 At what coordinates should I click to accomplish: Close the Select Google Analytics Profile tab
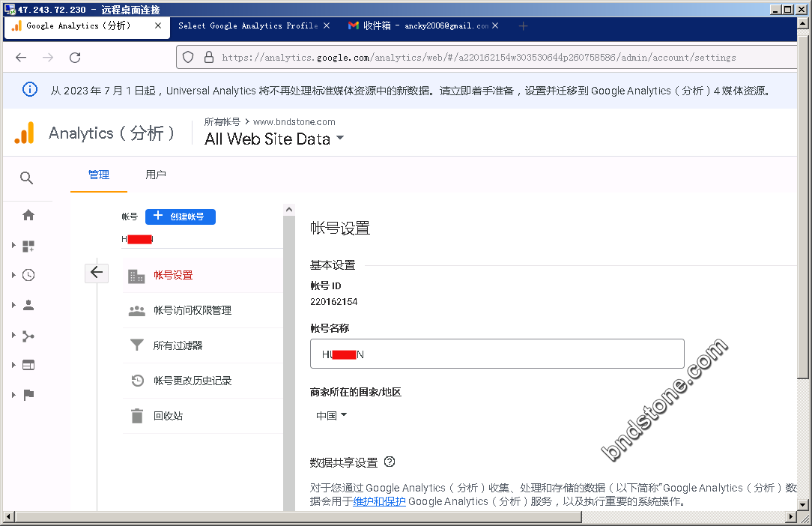tap(327, 25)
